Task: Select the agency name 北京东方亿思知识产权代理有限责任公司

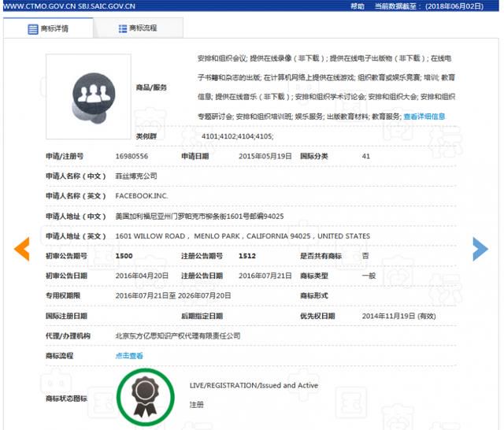Action: [x=178, y=335]
